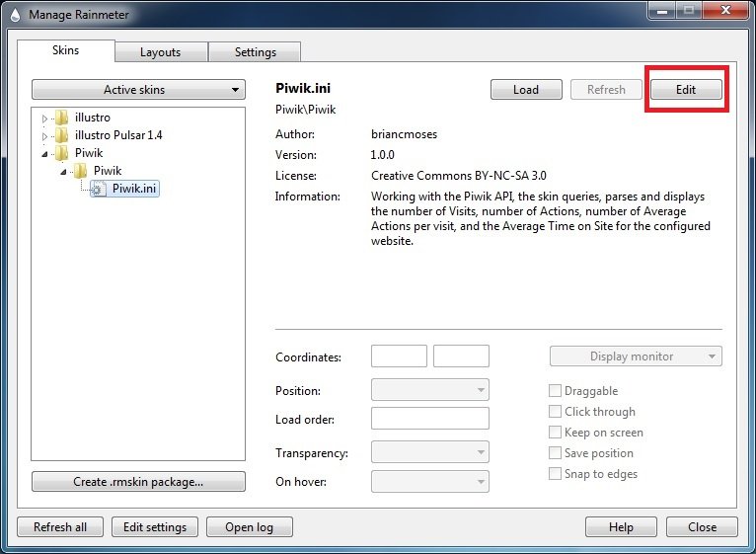The width and height of the screenshot is (756, 554).
Task: Toggle the Draggable checkbox
Action: point(555,390)
